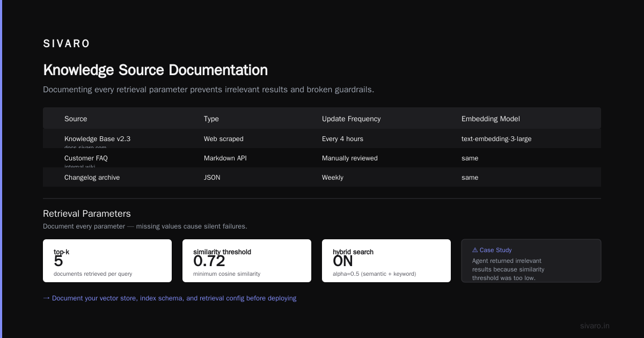The width and height of the screenshot is (644, 338).
Task: Select the Knowledge Base v2.3 row
Action: [322, 138]
